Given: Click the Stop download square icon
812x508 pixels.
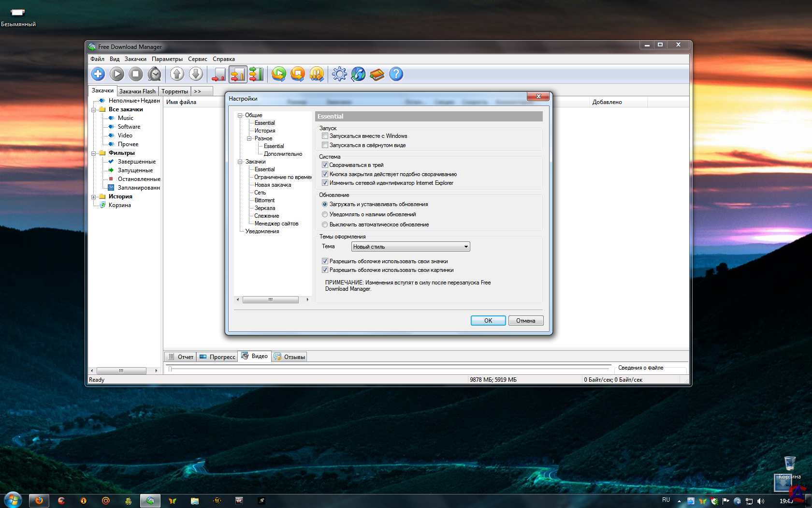Looking at the screenshot, I should click(x=136, y=74).
